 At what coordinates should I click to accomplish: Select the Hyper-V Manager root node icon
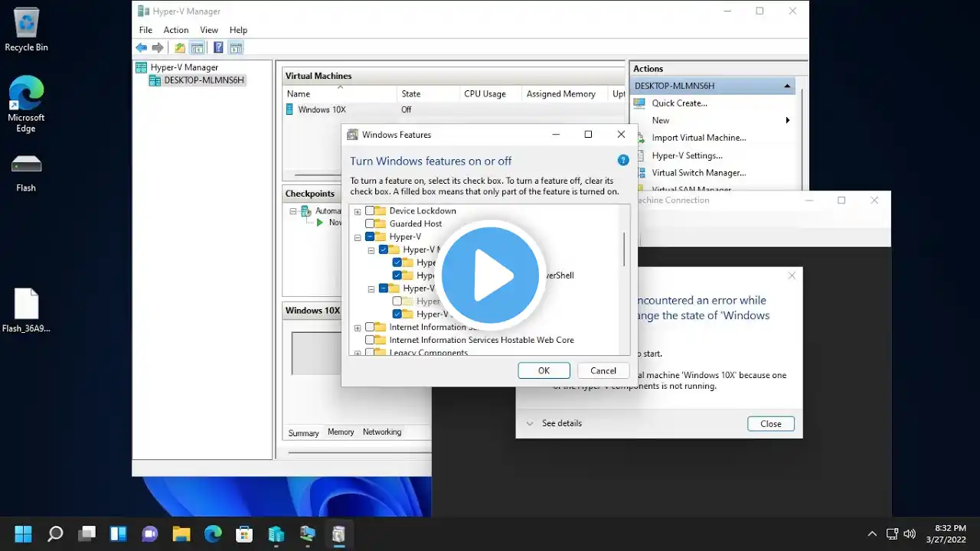pyautogui.click(x=142, y=67)
